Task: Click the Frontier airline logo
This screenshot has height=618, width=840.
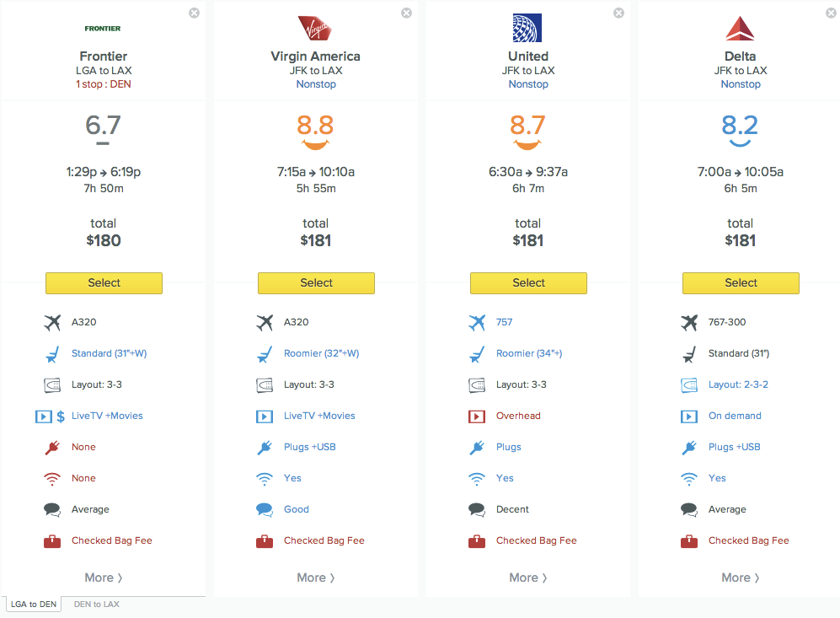Action: pos(103,29)
